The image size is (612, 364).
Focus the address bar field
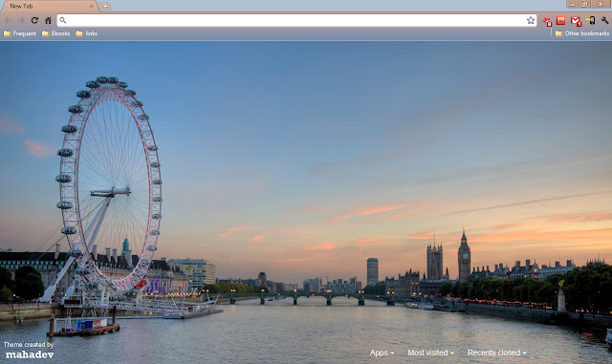296,20
